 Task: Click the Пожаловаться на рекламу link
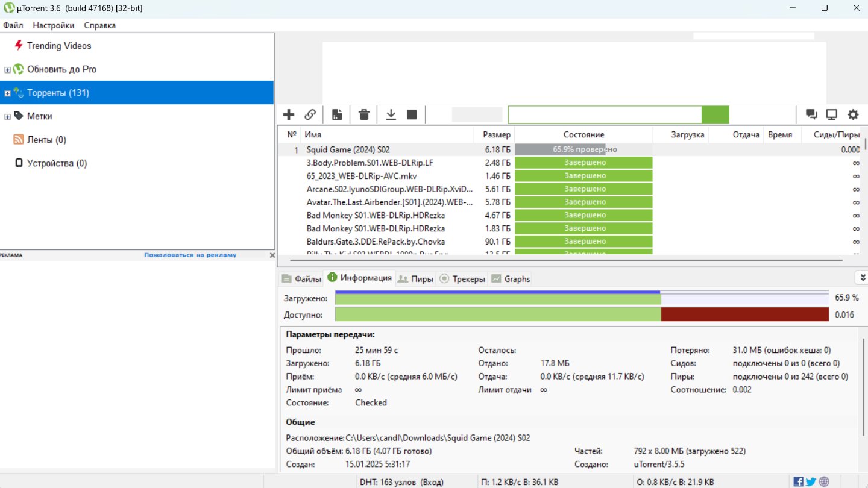click(x=190, y=255)
